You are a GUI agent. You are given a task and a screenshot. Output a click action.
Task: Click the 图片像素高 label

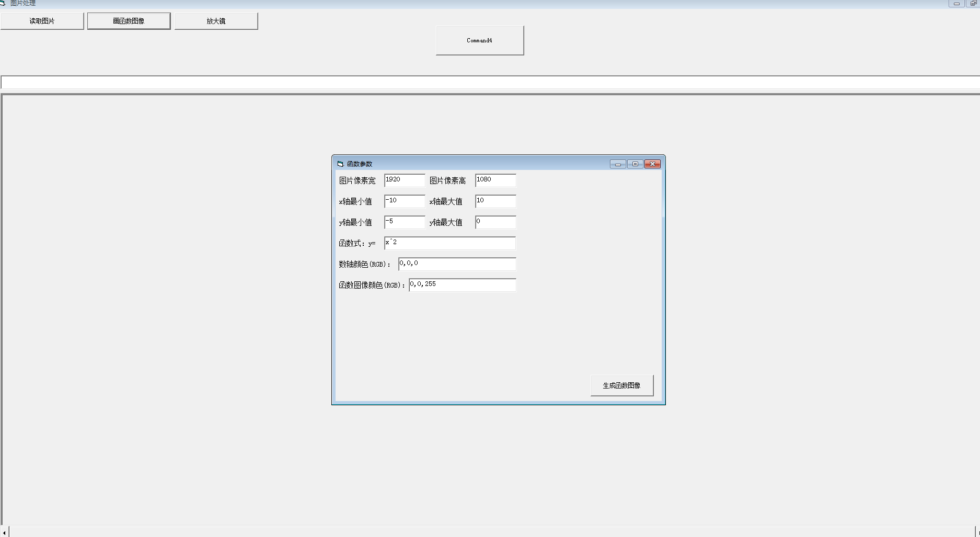447,180
